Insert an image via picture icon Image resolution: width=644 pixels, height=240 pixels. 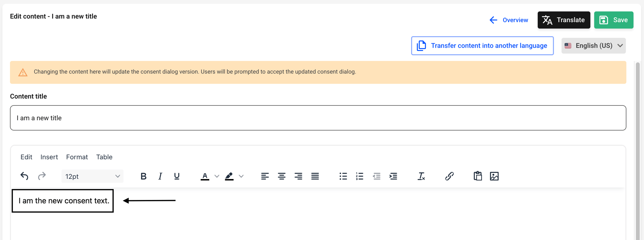494,176
